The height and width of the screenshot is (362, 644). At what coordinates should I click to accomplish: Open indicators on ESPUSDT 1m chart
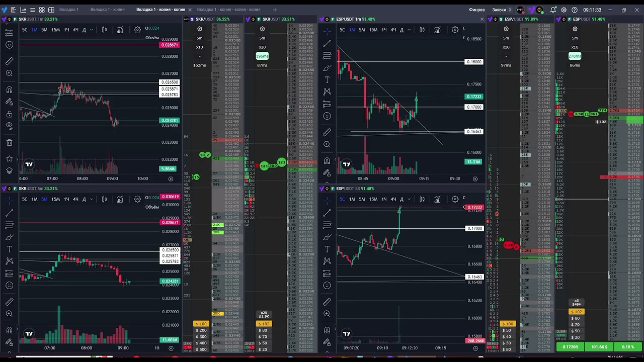point(437,30)
